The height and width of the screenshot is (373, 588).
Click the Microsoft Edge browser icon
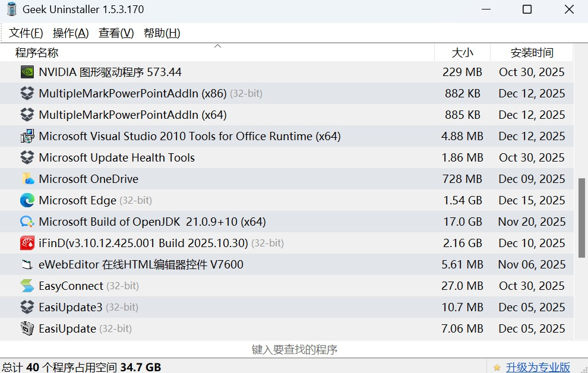coord(27,200)
